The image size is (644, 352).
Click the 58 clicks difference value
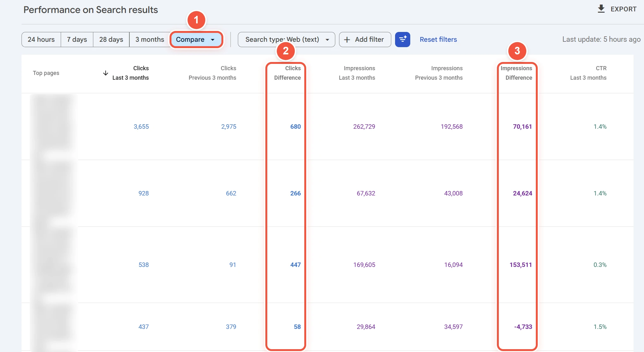[x=297, y=327]
